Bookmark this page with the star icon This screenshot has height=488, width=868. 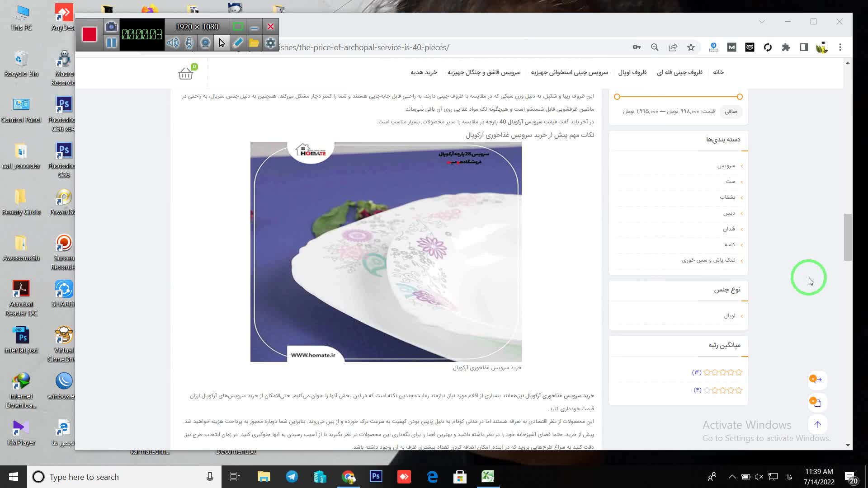691,47
